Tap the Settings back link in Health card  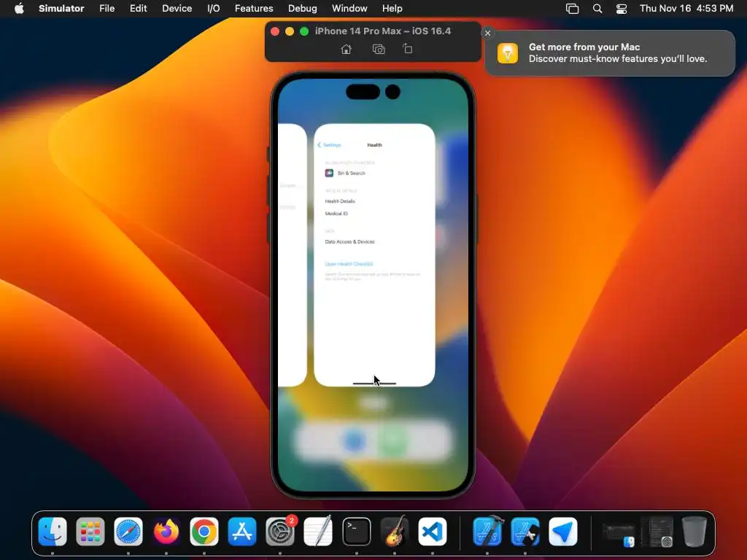pos(329,145)
